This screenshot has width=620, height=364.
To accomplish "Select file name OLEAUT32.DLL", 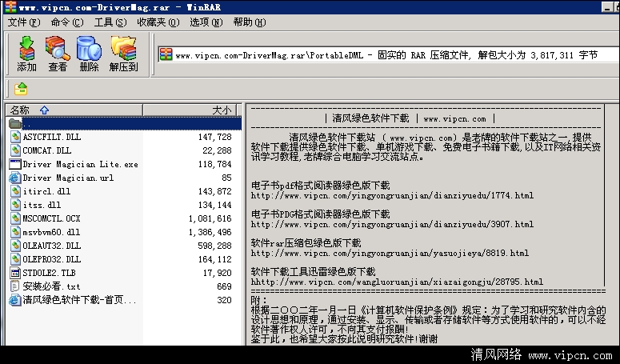I will pyautogui.click(x=51, y=246).
